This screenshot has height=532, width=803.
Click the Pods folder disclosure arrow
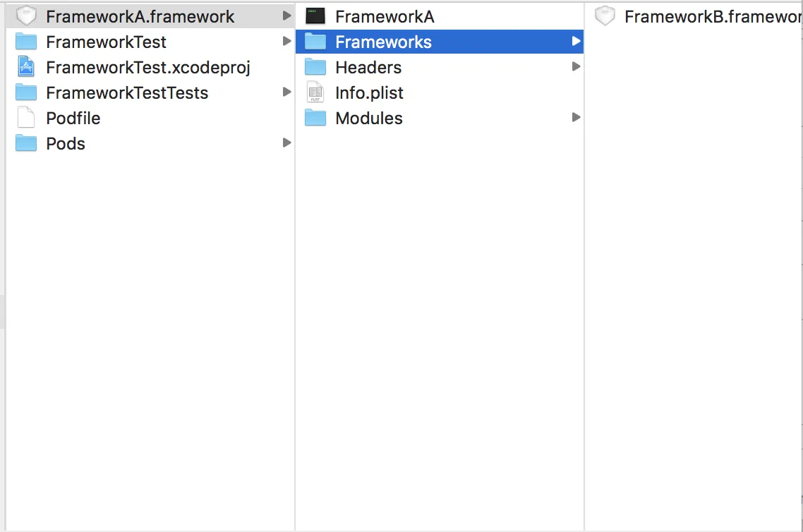286,143
